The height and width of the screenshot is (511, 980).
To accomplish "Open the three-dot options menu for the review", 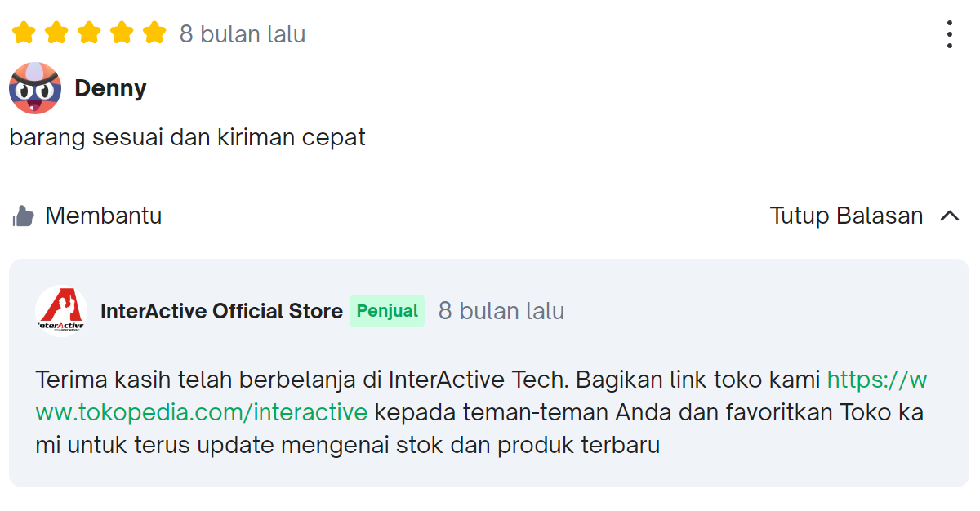I will 949,34.
